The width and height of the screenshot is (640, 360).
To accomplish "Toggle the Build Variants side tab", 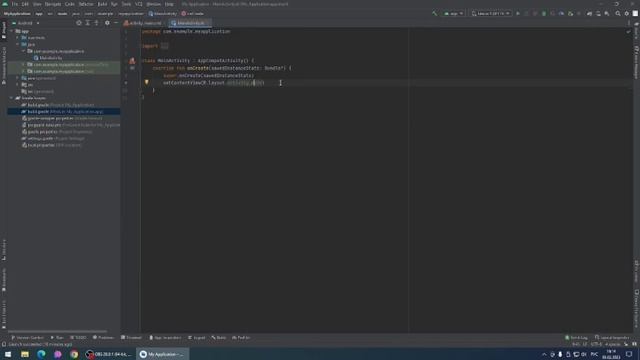I will pos(4,315).
